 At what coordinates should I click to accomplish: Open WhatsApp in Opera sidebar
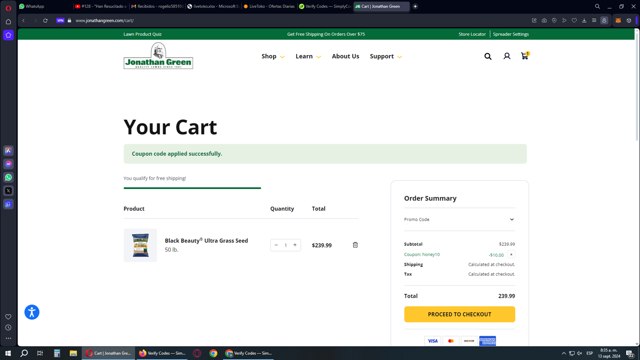click(x=8, y=178)
